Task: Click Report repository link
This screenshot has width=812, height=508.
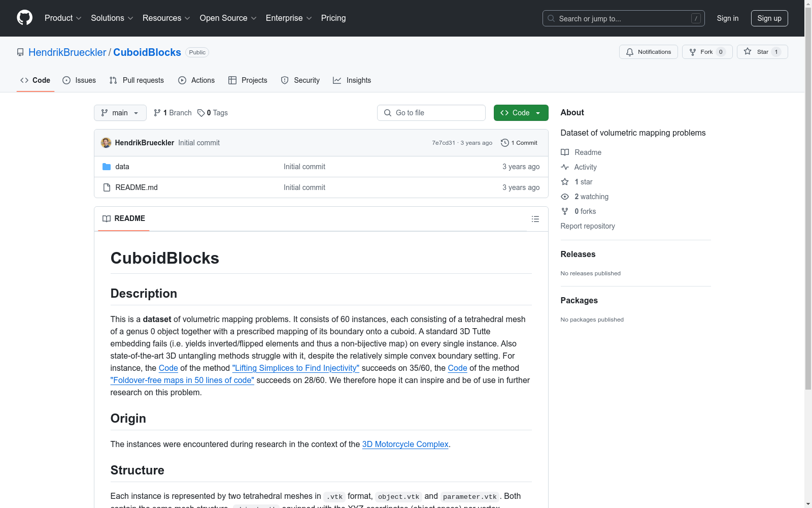Action: coord(588,226)
